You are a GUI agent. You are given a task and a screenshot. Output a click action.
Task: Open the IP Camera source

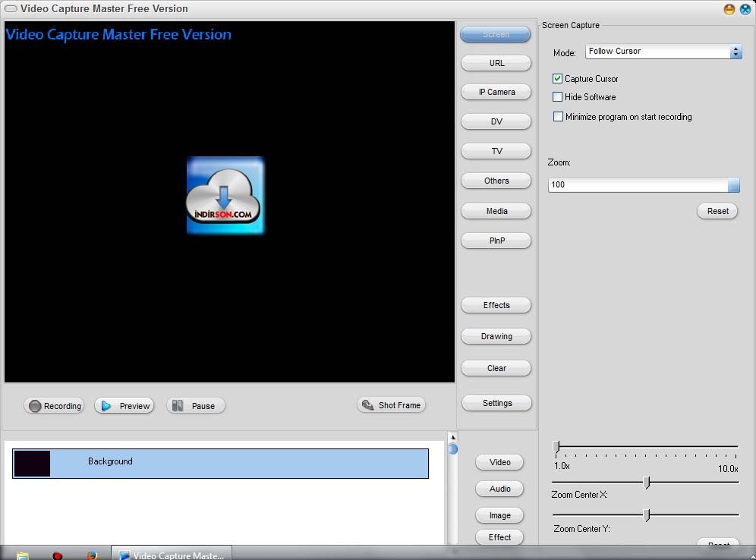(x=496, y=92)
